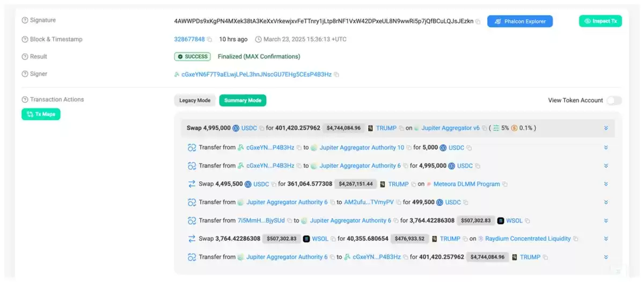644x282 pixels.
Task: Click the help icon beside Block & Timestamp
Action: [25, 40]
